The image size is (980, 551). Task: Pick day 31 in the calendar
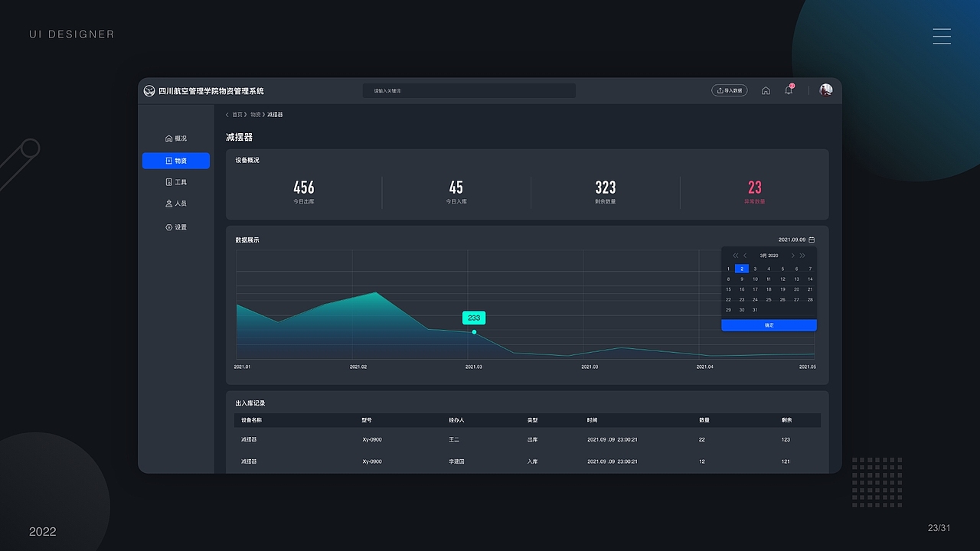pyautogui.click(x=756, y=310)
